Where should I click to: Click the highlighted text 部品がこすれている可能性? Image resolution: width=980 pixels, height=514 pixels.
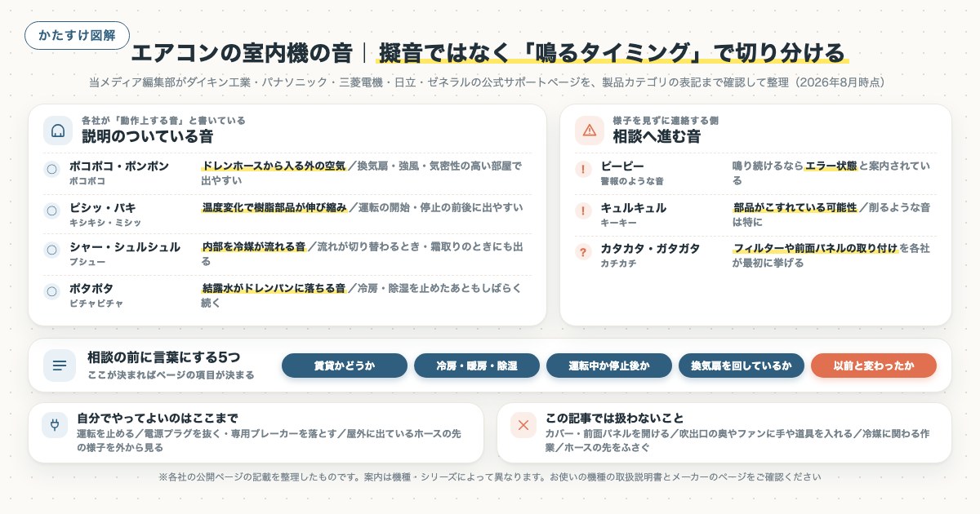[795, 207]
